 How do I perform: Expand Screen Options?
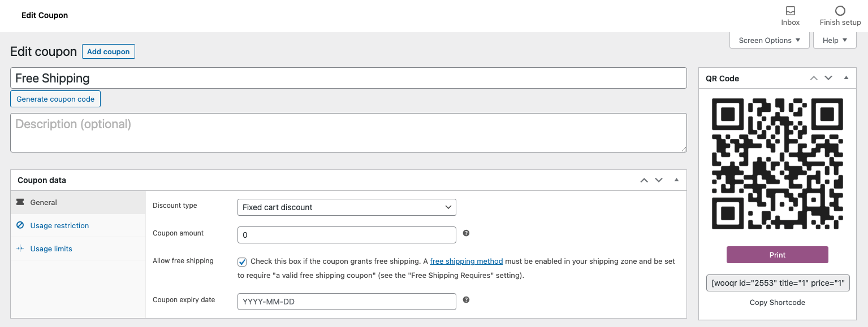point(770,40)
